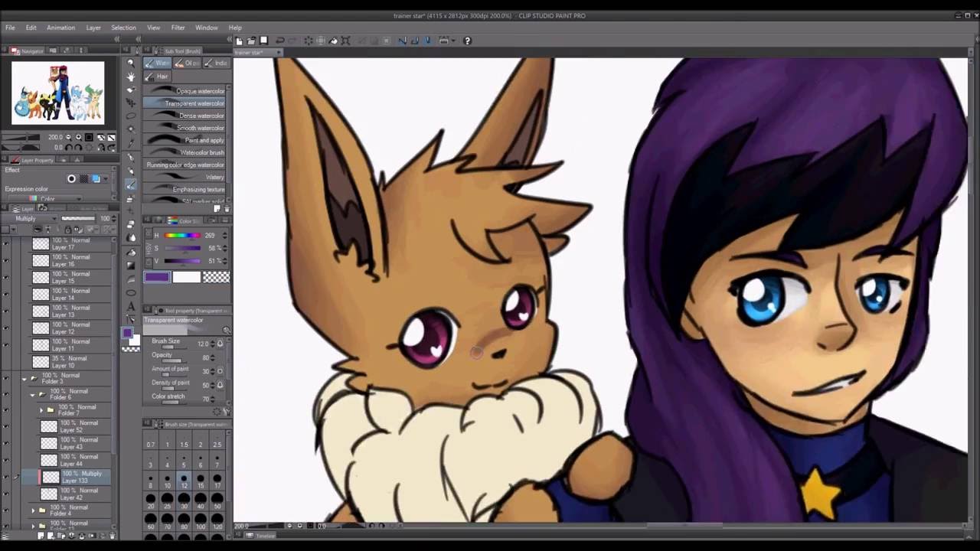Open the Edit menu
980x551 pixels.
coord(31,28)
